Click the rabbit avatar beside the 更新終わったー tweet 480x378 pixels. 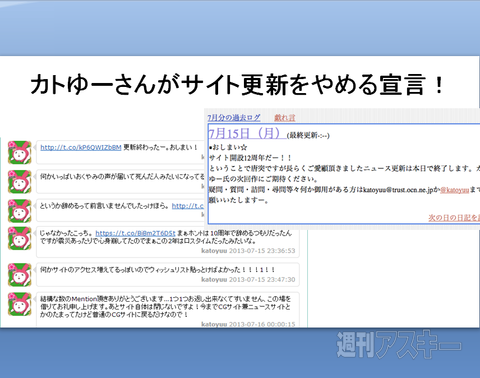click(20, 152)
